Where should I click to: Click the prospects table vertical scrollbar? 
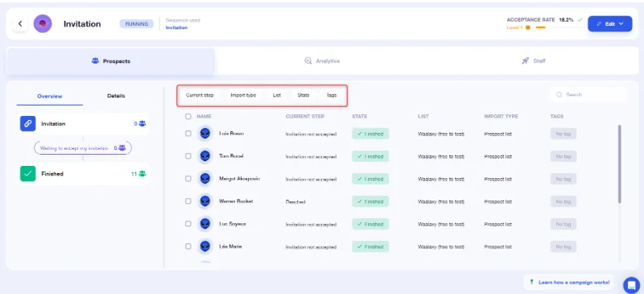click(x=619, y=164)
